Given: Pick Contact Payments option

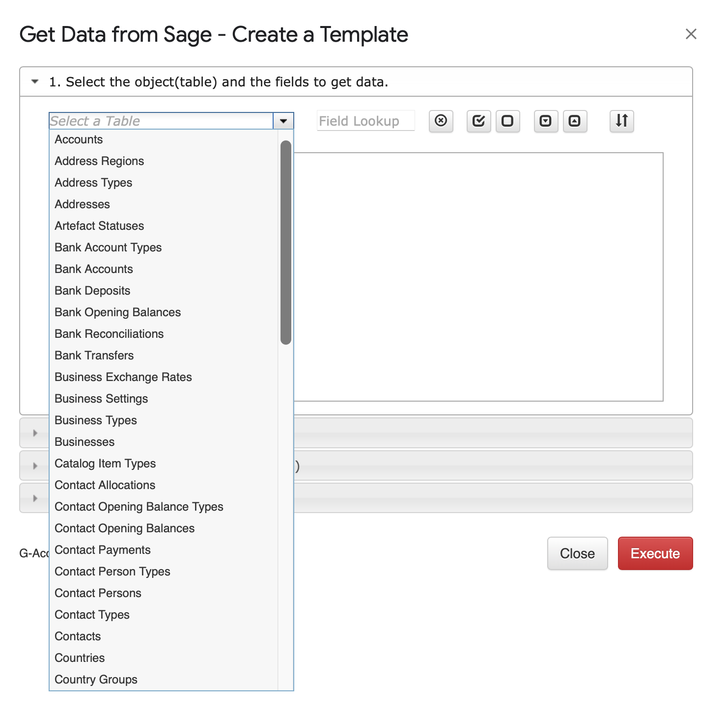Looking at the screenshot, I should pos(164,550).
